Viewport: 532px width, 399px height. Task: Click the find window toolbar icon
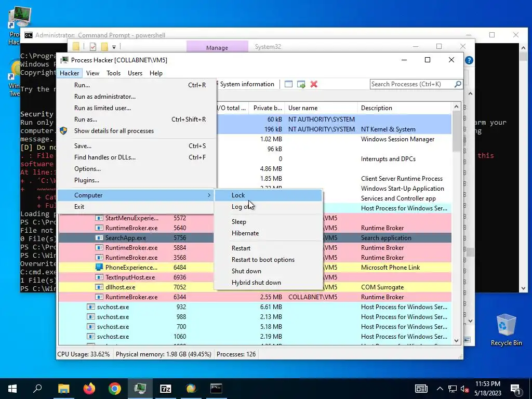288,84
